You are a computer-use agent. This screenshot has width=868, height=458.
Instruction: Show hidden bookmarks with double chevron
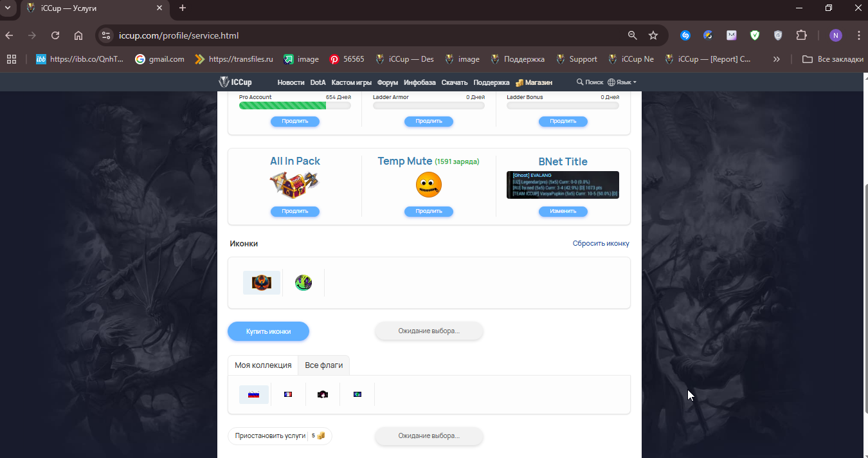pyautogui.click(x=777, y=59)
